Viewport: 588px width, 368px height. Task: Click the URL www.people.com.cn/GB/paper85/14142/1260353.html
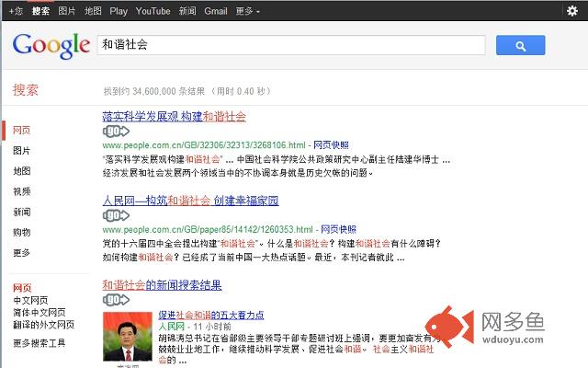click(208, 229)
